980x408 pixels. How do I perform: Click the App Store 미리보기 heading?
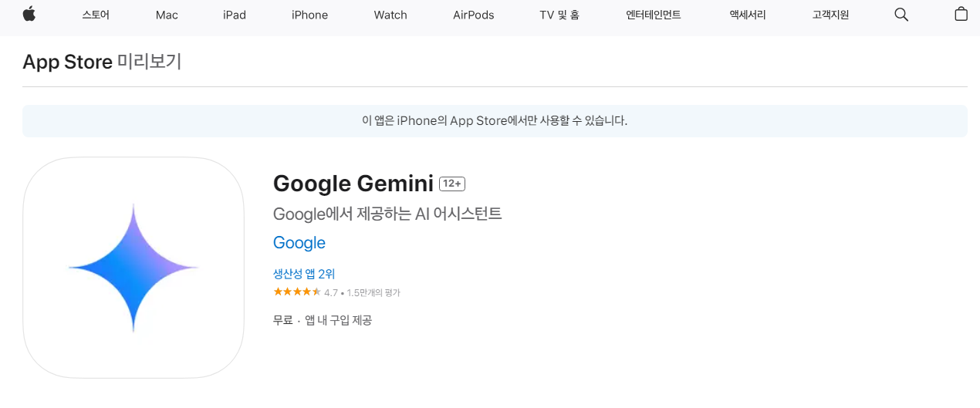click(102, 62)
